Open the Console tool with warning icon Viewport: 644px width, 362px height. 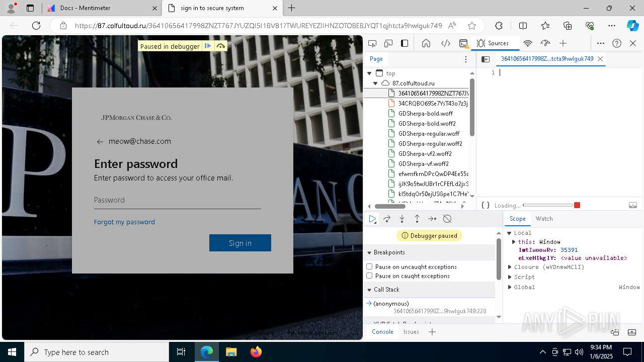(x=464, y=43)
